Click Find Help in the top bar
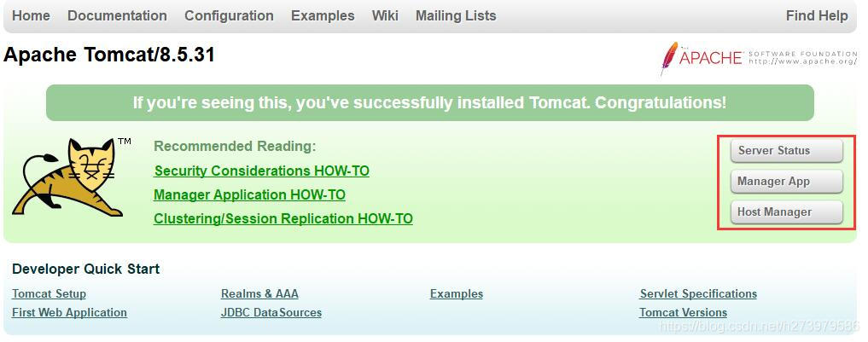This screenshot has width=868, height=342. (x=817, y=16)
